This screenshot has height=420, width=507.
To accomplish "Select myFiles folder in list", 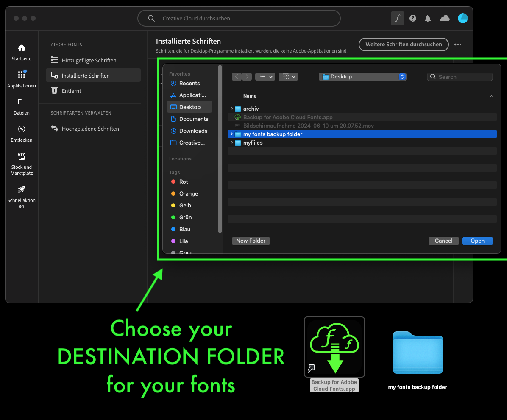I will pyautogui.click(x=362, y=143).
